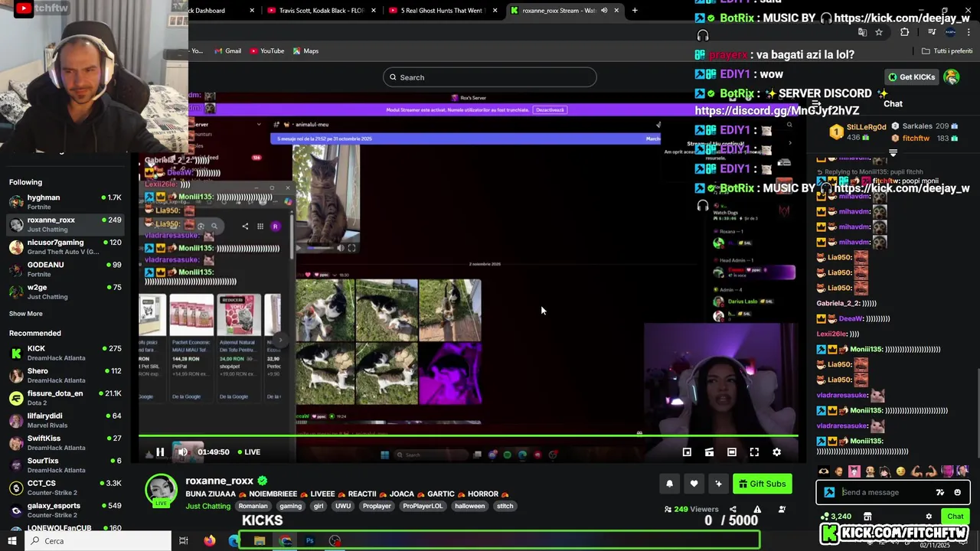Screen dimensions: 980x551
Task: Open the account avatar menu
Action: 952,77
